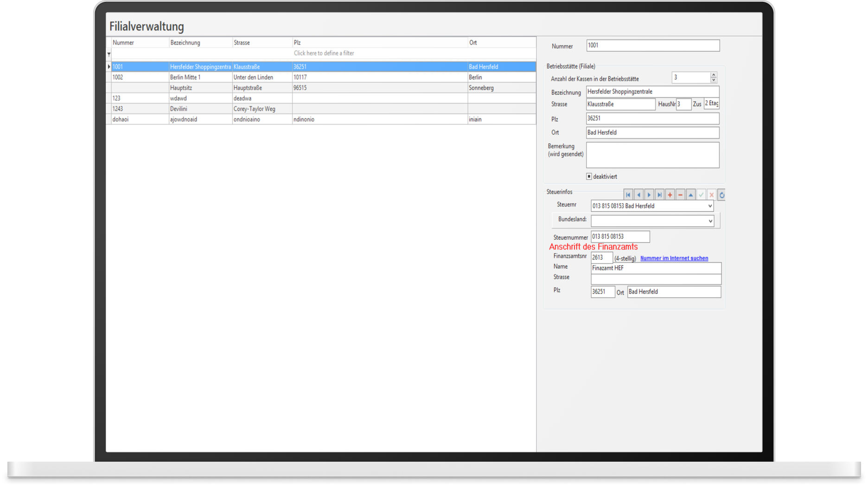The image size is (868, 485).
Task: Click the Steuernummer field 013 815 08153
Action: [620, 237]
